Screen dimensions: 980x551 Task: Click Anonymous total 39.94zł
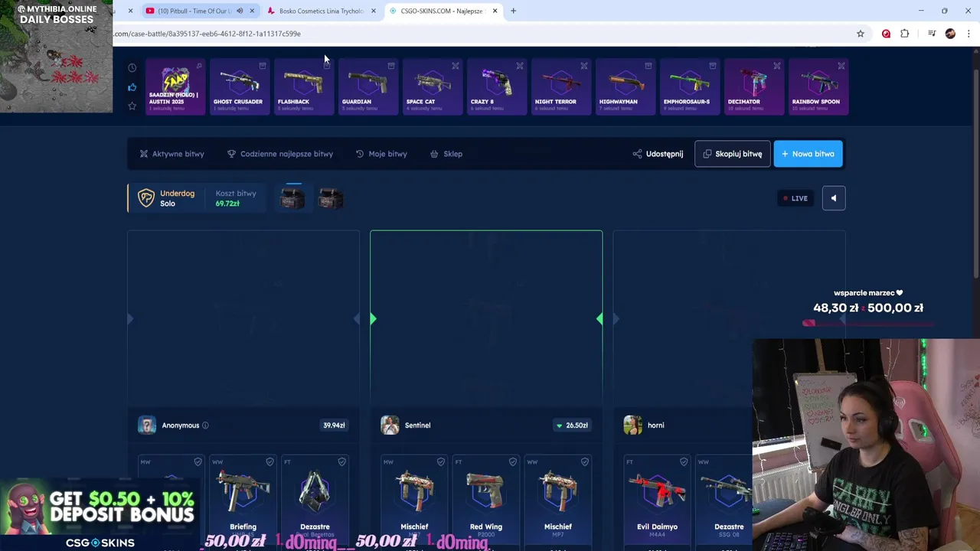click(x=334, y=425)
